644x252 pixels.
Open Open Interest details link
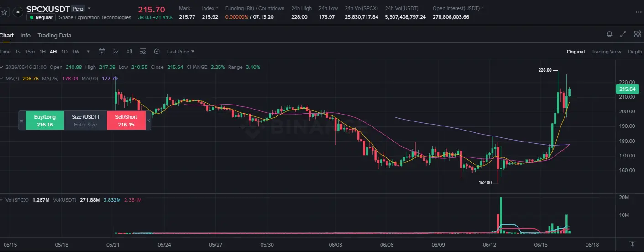(458, 8)
